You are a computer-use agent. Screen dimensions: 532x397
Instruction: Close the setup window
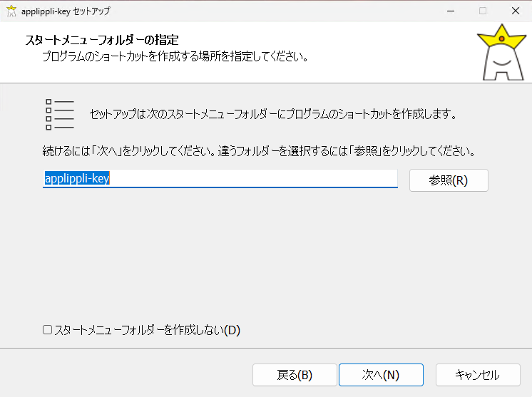[x=516, y=11]
